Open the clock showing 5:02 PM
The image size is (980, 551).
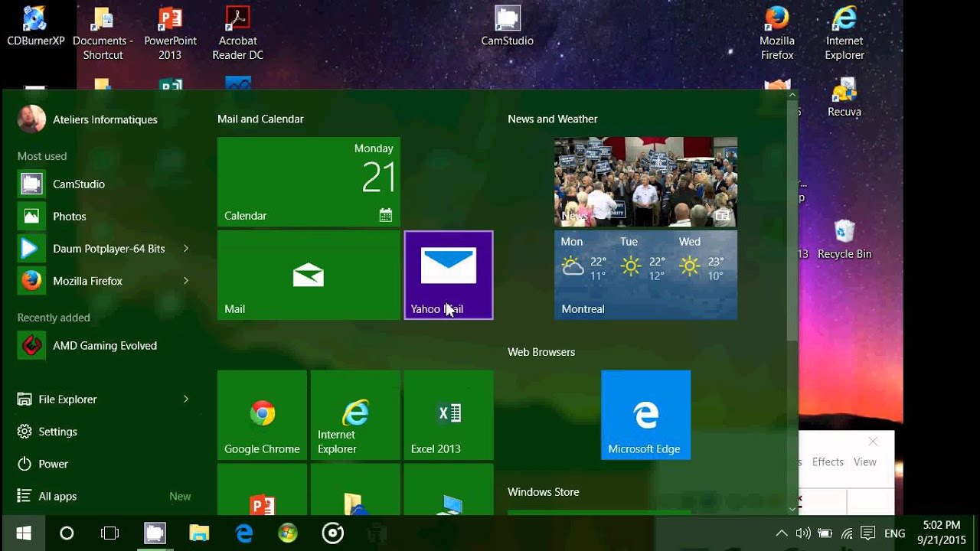click(x=942, y=533)
